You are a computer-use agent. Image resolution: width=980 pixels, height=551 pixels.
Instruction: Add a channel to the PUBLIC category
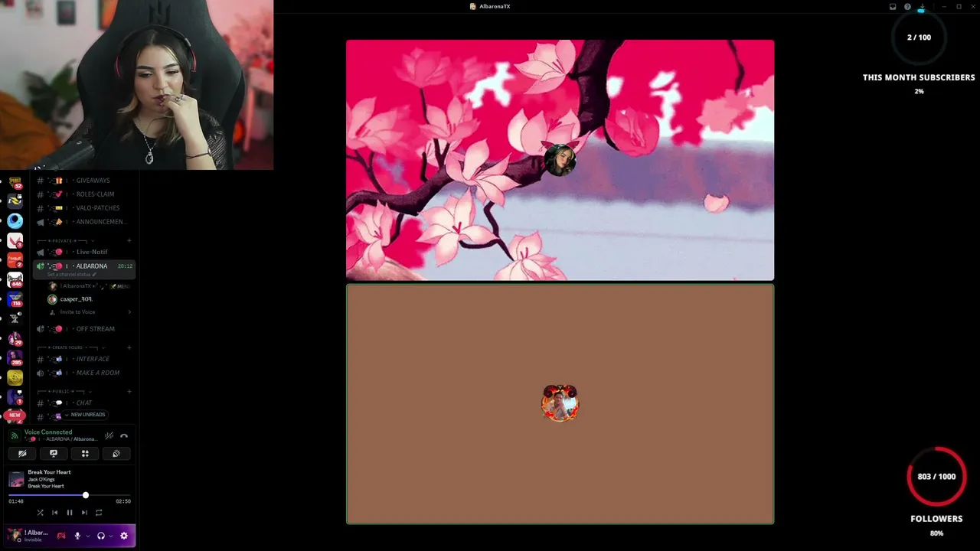(129, 392)
